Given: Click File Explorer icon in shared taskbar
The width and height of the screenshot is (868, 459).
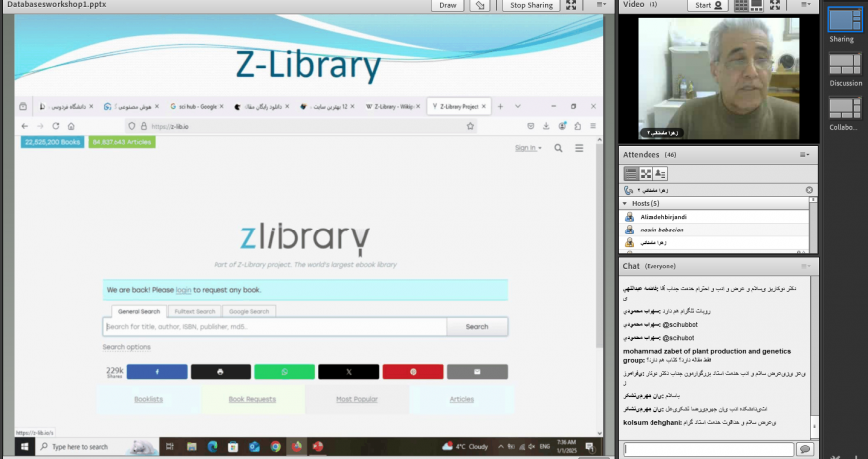Looking at the screenshot, I should (191, 446).
